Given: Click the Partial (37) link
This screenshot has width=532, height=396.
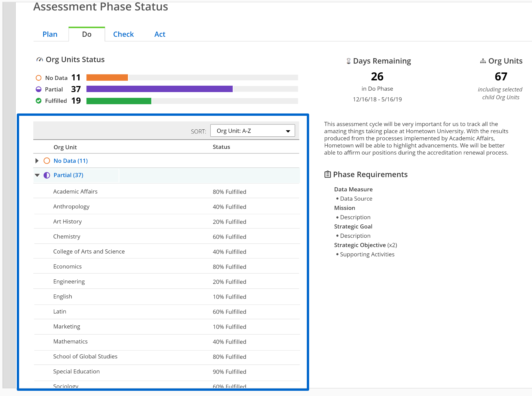Looking at the screenshot, I should click(68, 175).
